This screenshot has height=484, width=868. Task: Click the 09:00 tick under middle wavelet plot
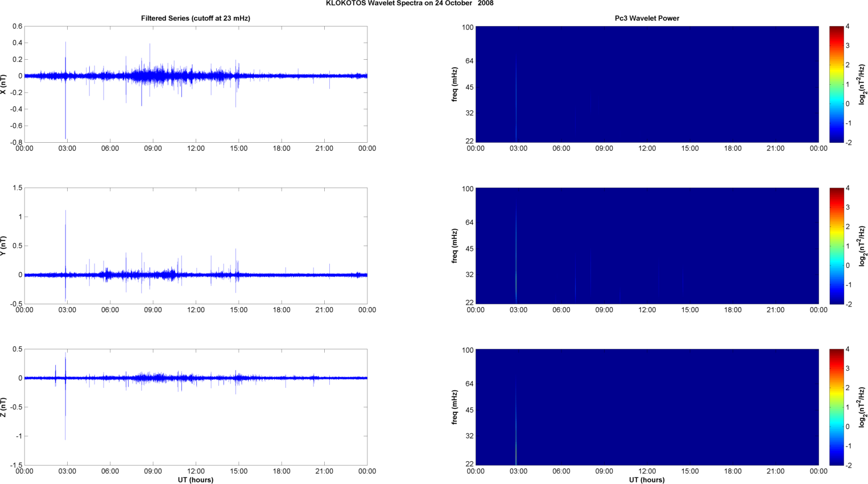point(604,310)
